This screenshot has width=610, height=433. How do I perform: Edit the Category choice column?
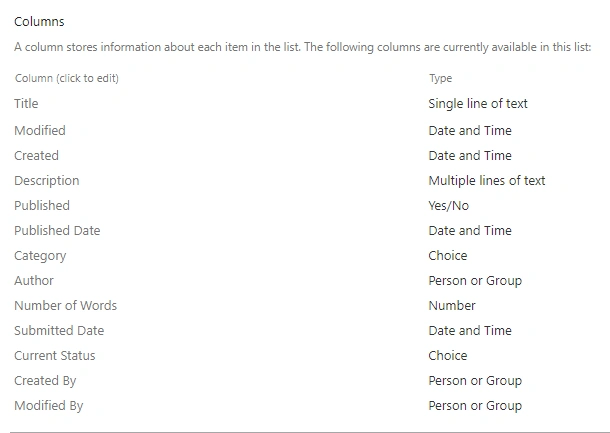pos(40,256)
